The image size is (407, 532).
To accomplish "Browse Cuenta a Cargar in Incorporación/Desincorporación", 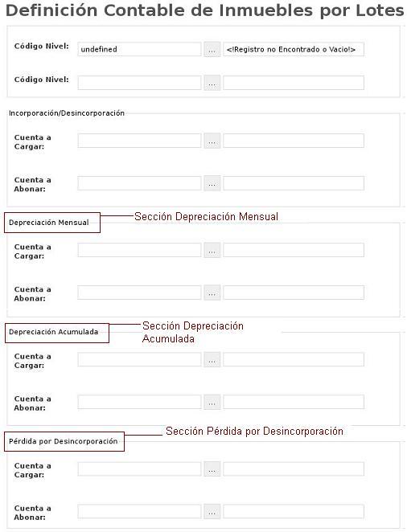I will (x=212, y=141).
